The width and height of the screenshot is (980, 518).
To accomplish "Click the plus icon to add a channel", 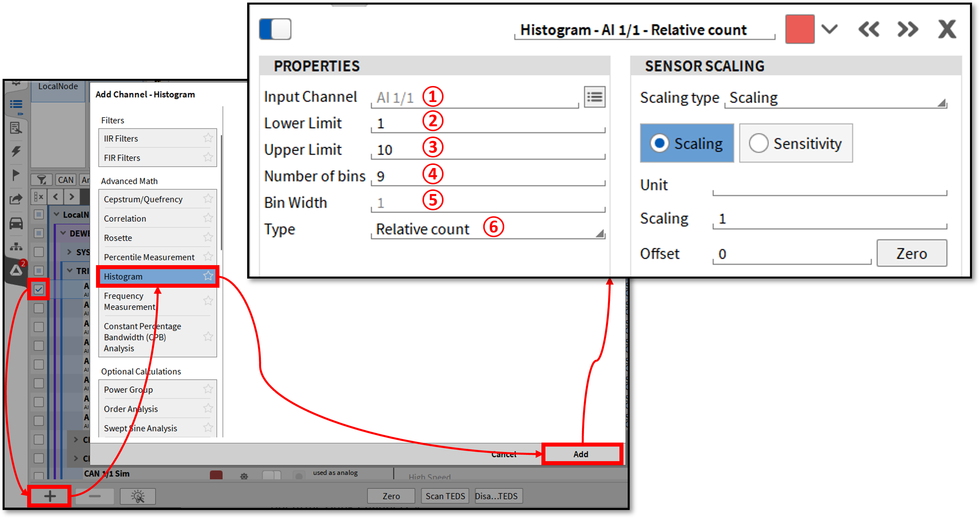I will click(50, 496).
